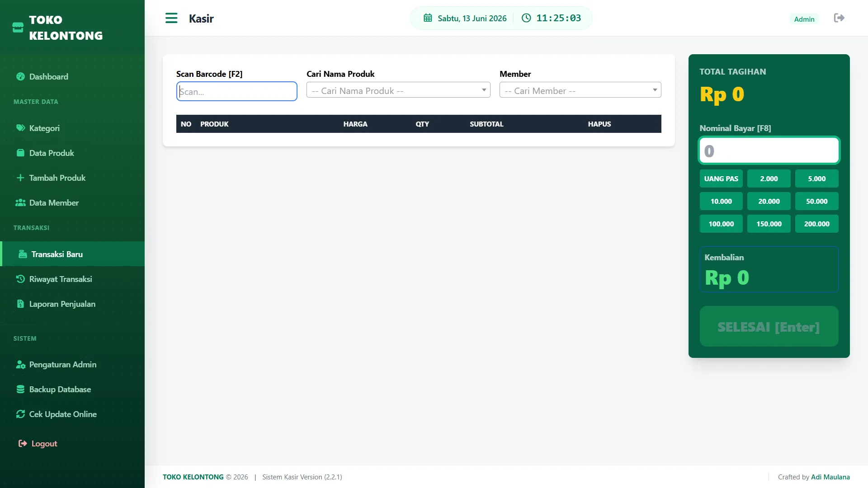Toggle the hamburger sidebar menu icon
Viewport: 868px width, 488px height.
click(171, 18)
